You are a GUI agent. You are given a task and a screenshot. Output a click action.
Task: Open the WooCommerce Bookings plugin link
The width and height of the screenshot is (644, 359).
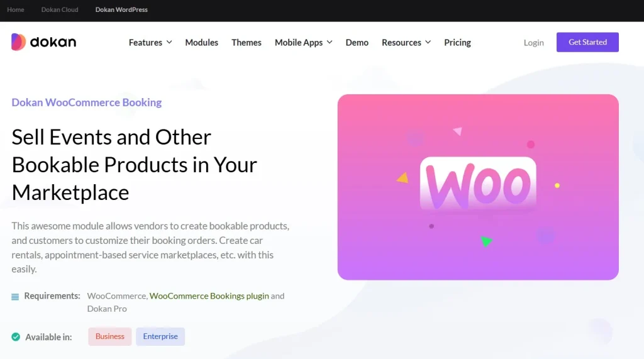coord(209,296)
